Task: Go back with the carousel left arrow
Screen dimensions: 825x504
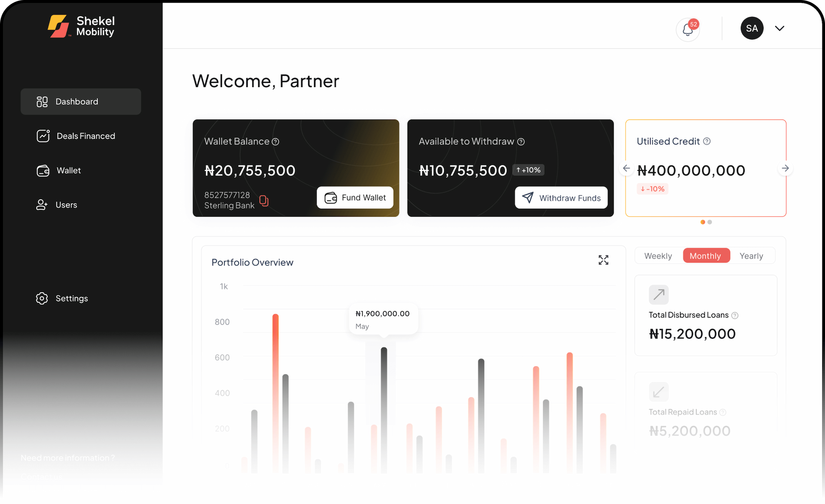Action: coord(626,168)
